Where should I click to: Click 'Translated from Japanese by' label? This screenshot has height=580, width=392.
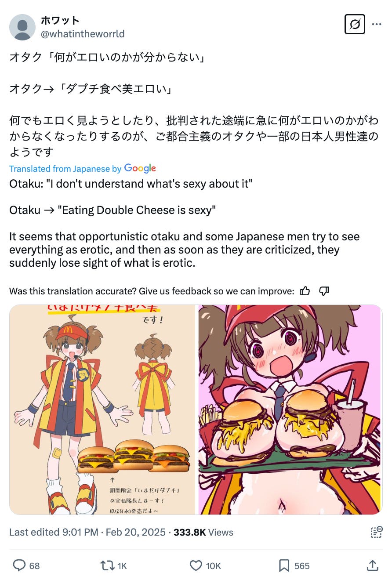[65, 169]
